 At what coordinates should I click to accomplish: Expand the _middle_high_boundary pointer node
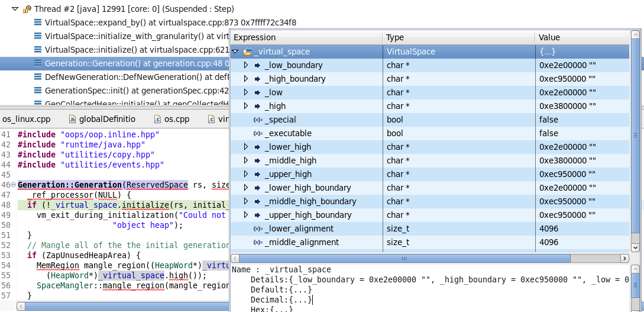point(246,201)
